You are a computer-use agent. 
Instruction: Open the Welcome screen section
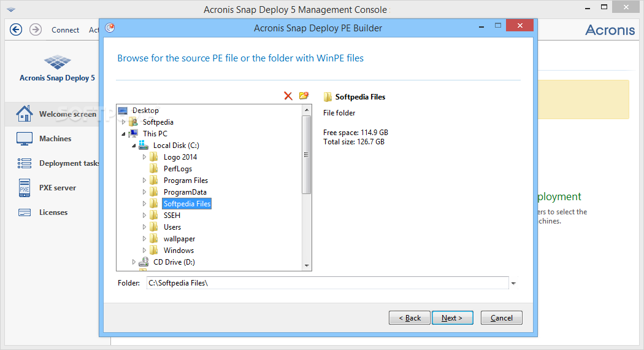(56, 114)
